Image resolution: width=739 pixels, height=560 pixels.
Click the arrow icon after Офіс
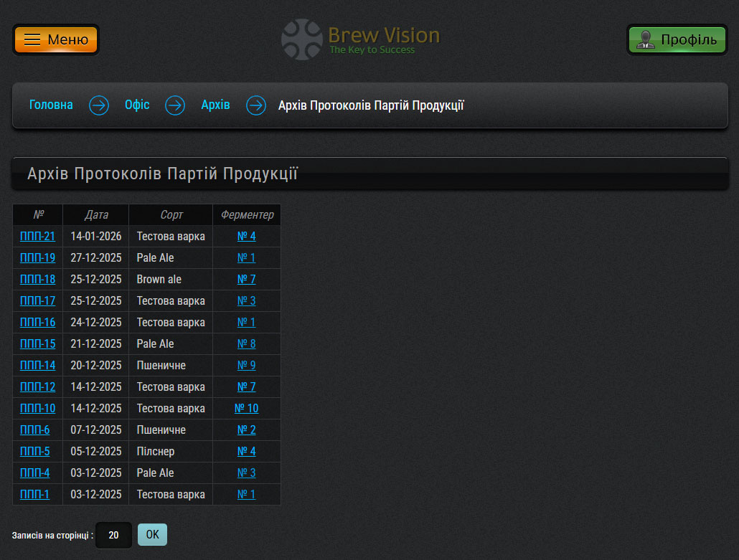175,105
